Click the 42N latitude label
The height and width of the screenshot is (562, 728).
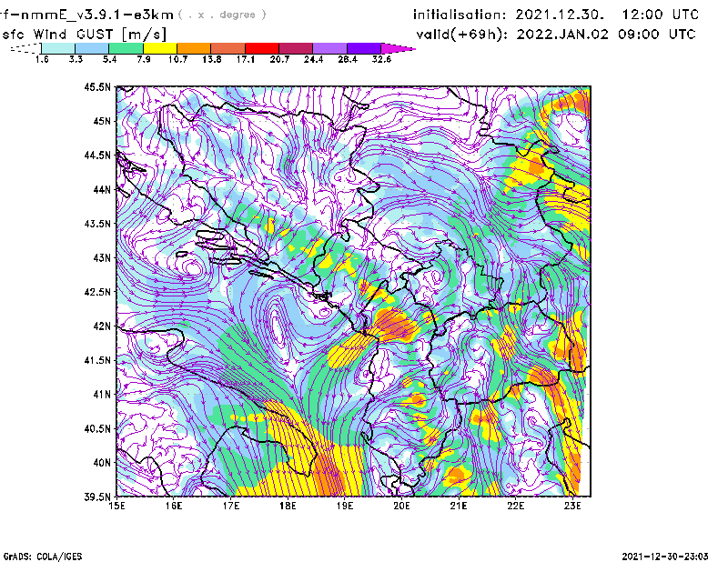point(102,326)
